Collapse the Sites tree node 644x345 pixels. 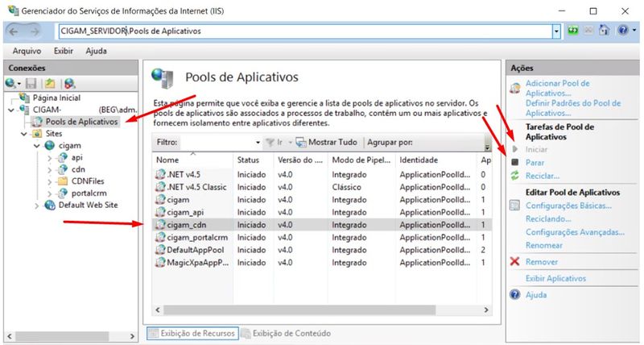click(24, 134)
